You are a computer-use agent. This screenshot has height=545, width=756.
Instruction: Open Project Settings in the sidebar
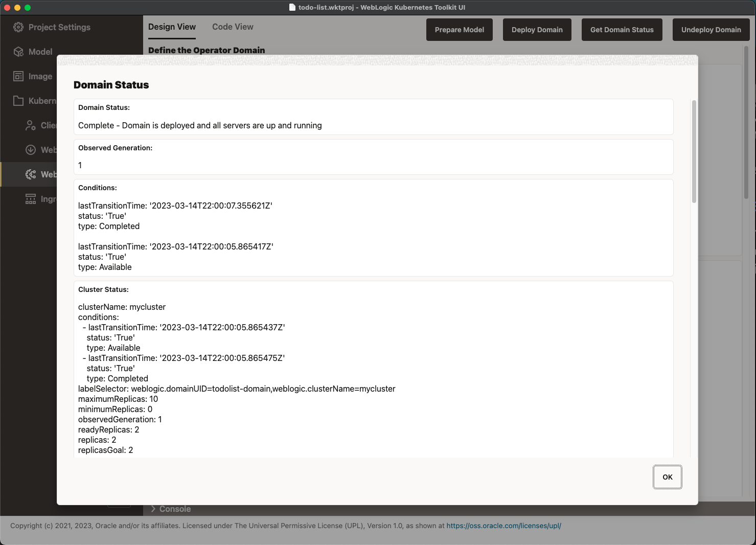[59, 27]
